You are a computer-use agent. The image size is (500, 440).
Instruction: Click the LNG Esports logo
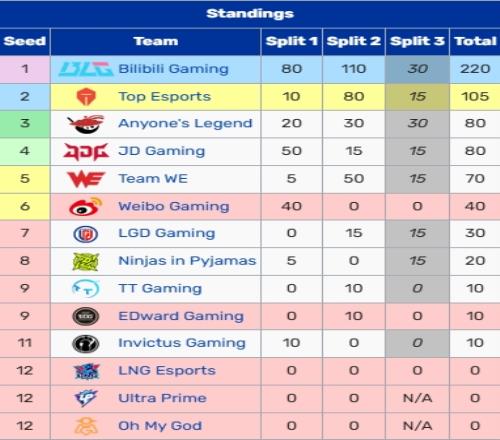pos(86,371)
